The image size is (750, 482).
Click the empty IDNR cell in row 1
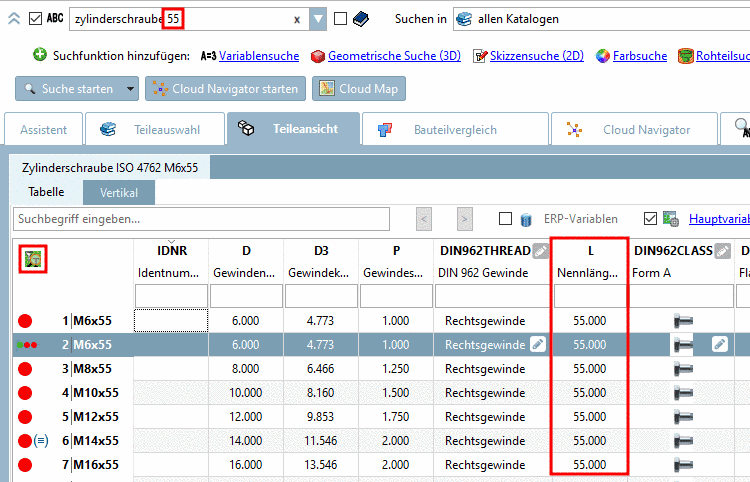pos(171,320)
